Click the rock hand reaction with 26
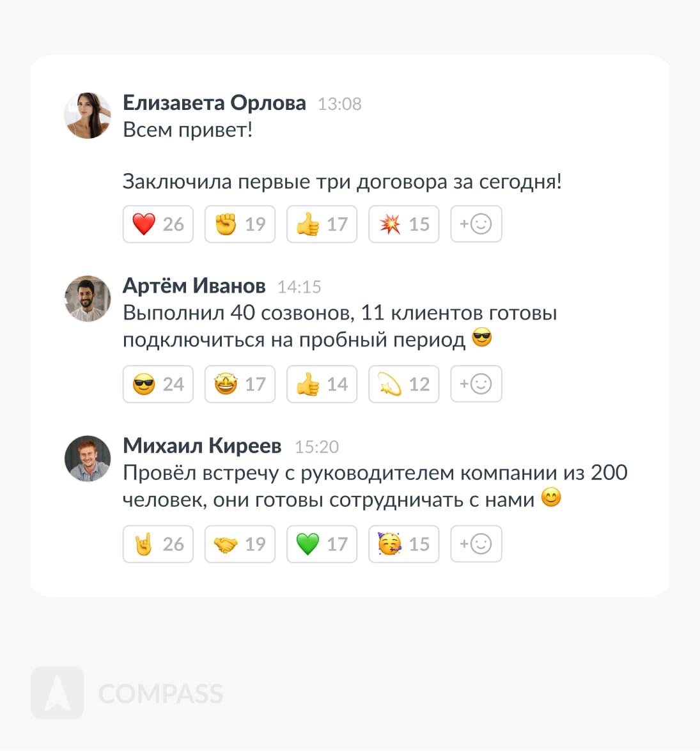The image size is (700, 751). point(158,544)
